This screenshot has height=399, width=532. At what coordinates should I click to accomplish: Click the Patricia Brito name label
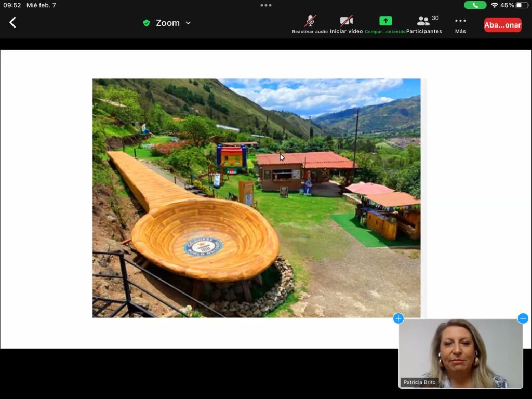pos(420,382)
